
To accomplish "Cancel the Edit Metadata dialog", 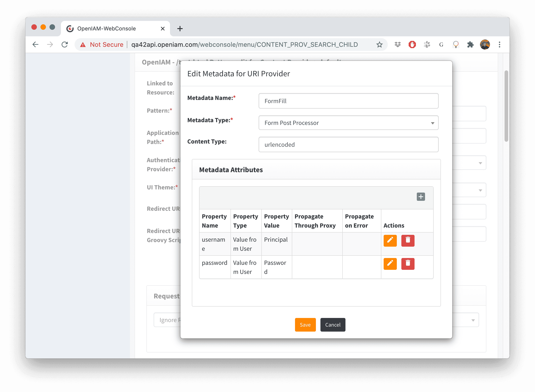I will pyautogui.click(x=332, y=325).
